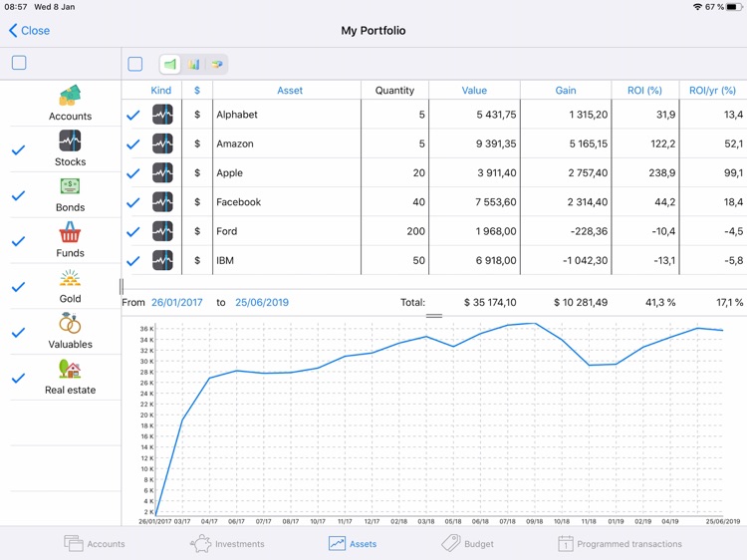Uncheck the Alphabet row checkmark
The image size is (747, 560).
tap(133, 115)
